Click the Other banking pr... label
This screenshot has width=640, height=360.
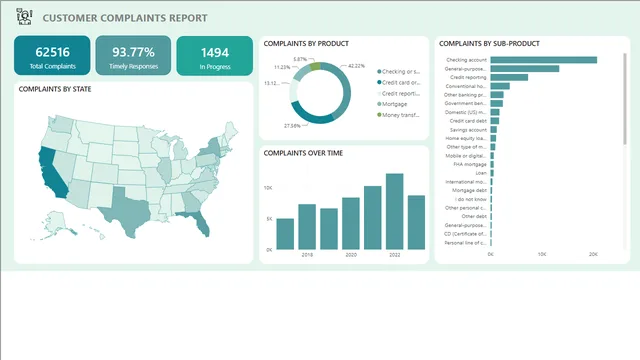465,95
